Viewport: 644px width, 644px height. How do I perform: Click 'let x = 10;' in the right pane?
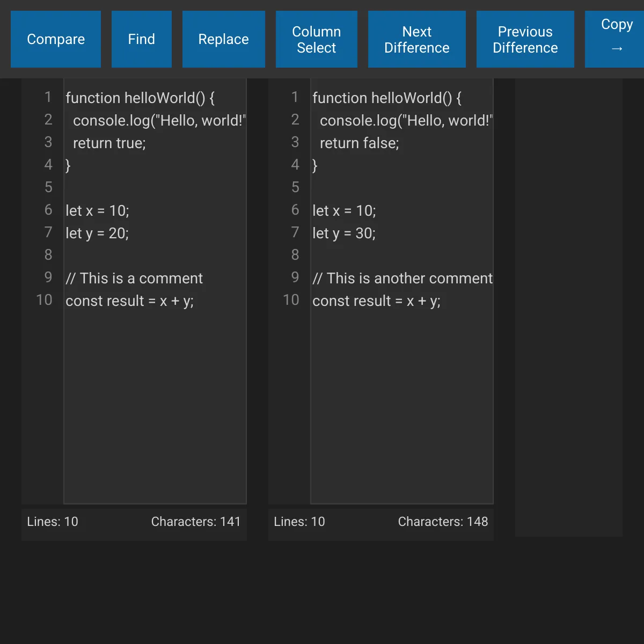[344, 210]
